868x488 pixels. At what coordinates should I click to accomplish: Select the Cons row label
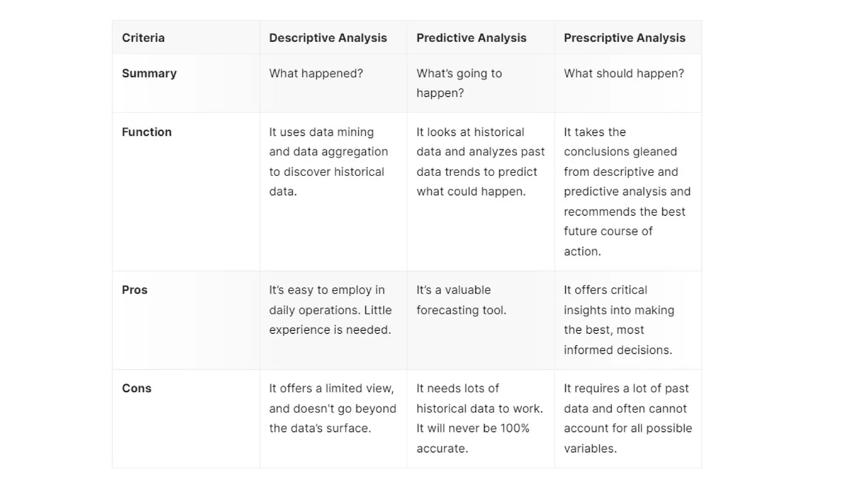tap(136, 388)
